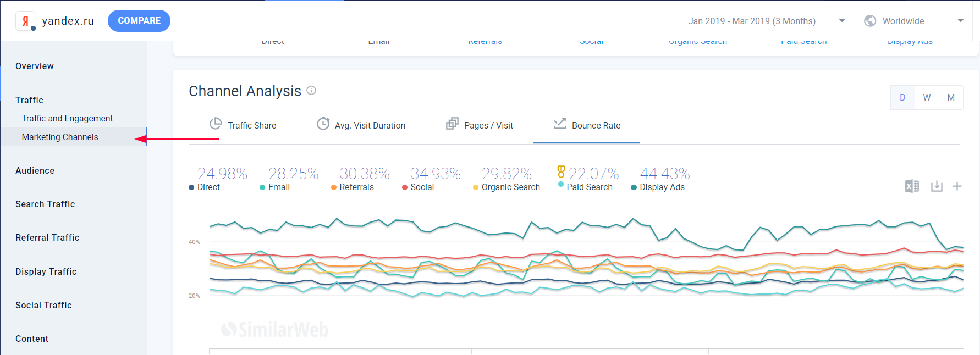The width and height of the screenshot is (980, 355).
Task: Switch to the Traffic Share tab
Action: (x=243, y=125)
